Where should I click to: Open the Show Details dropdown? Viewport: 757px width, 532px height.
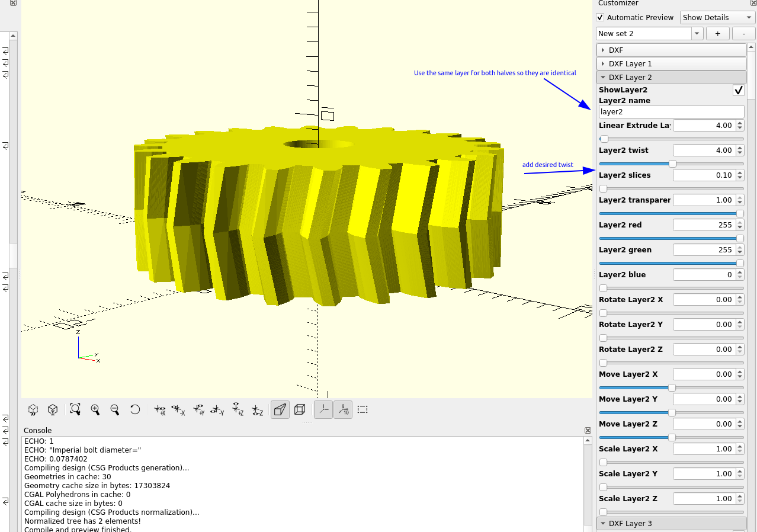pyautogui.click(x=716, y=17)
